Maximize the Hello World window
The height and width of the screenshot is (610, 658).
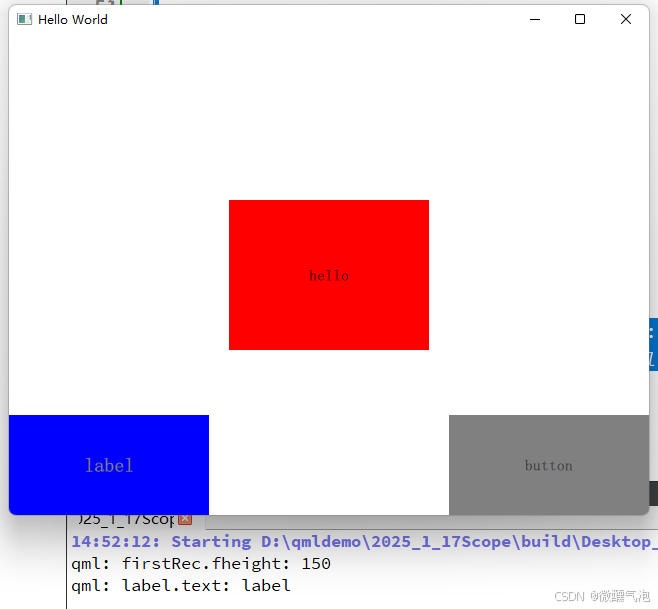pos(580,19)
